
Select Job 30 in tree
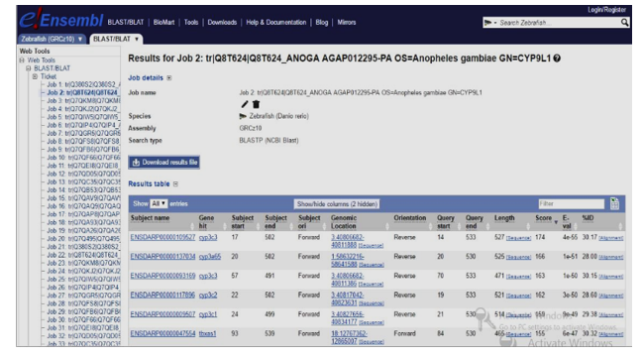click(83, 320)
